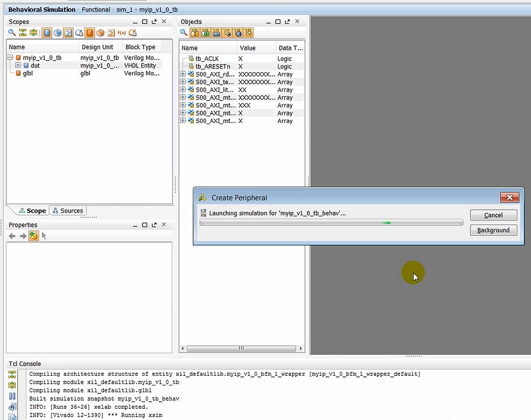531x420 pixels.
Task: Select the F(x) functions filter in Scopes toolbar
Action: click(x=120, y=32)
